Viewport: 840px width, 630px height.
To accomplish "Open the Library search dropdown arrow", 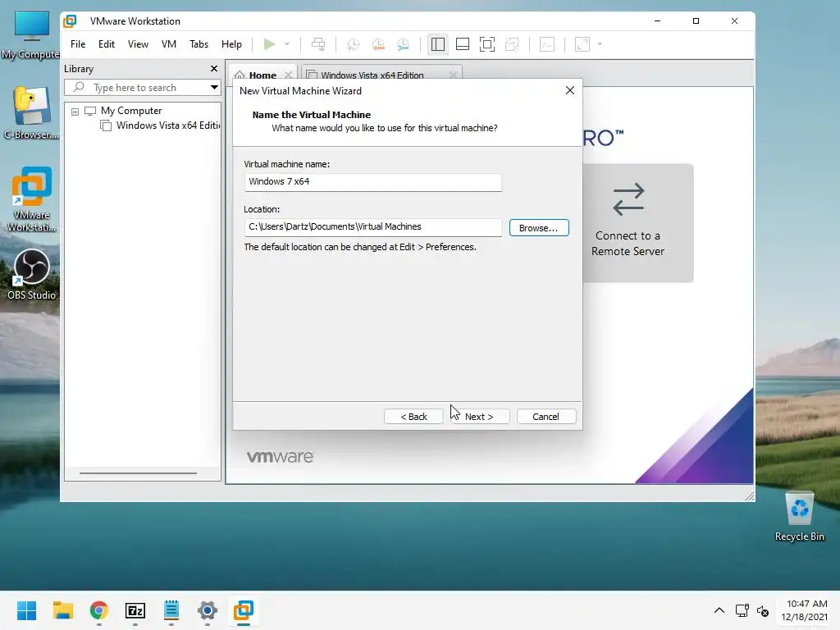I will tap(214, 87).
